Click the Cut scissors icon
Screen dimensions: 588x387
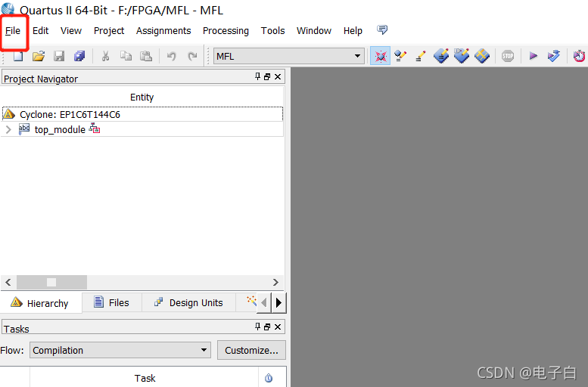coord(105,56)
